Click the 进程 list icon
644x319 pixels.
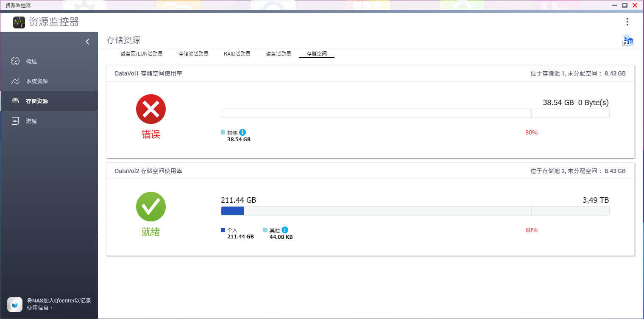[x=15, y=121]
